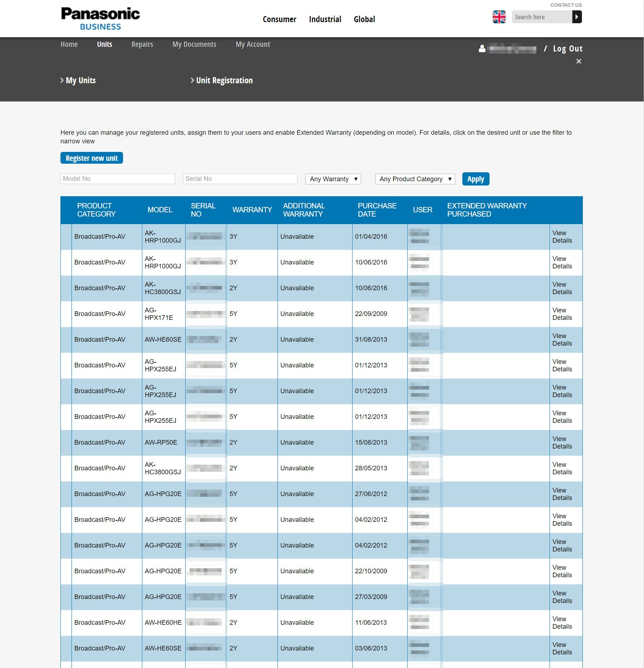Screen dimensions: 644x668
Task: Open the Any Product Category dropdown
Action: pyautogui.click(x=415, y=179)
